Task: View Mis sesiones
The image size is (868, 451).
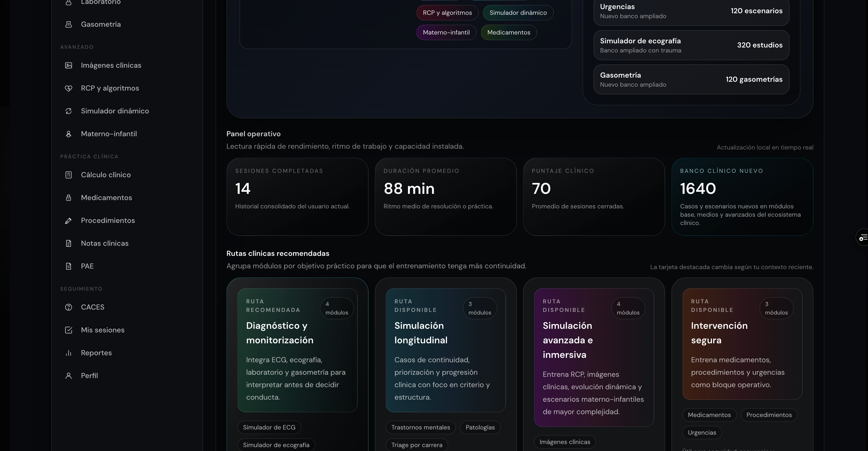Action: pos(127,330)
